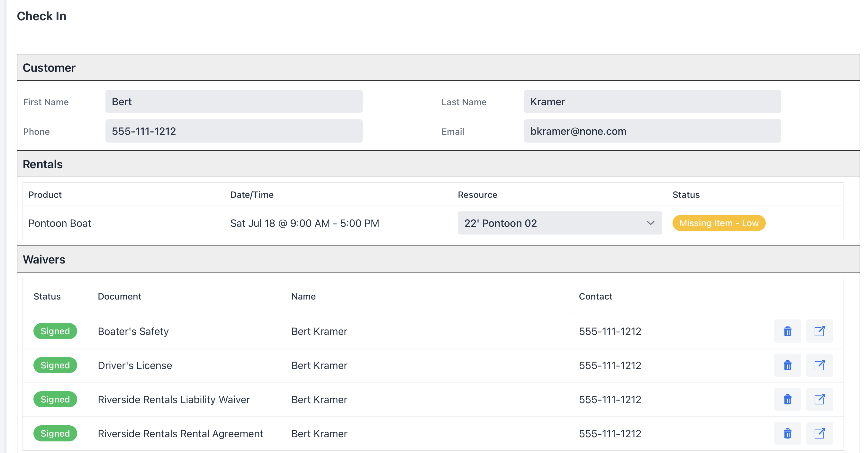This screenshot has width=868, height=453.
Task: Click the Missing Item - Low status badge
Action: coord(719,223)
